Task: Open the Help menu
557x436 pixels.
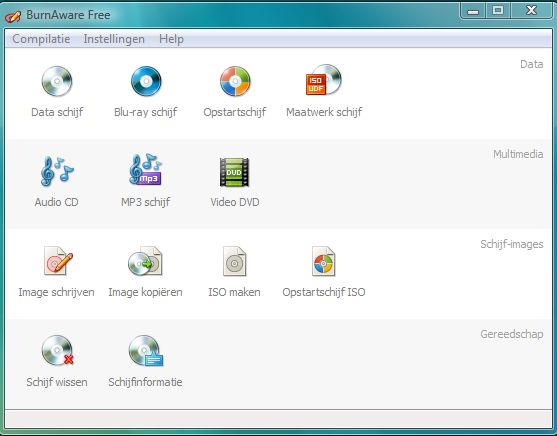Action: point(171,39)
